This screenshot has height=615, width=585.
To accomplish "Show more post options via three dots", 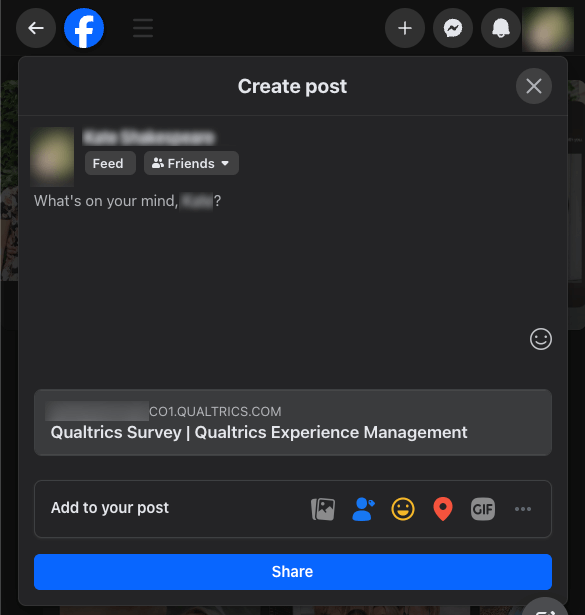I will [x=523, y=509].
